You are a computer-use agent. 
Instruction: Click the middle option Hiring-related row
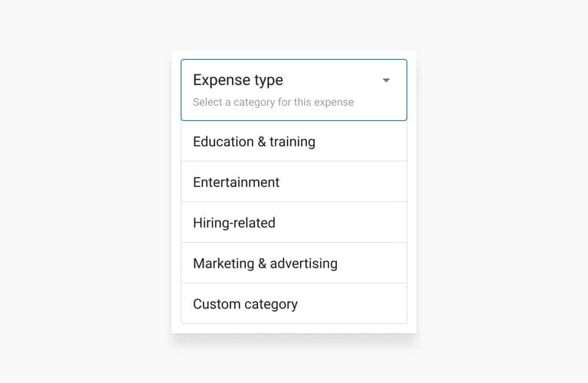tap(293, 223)
